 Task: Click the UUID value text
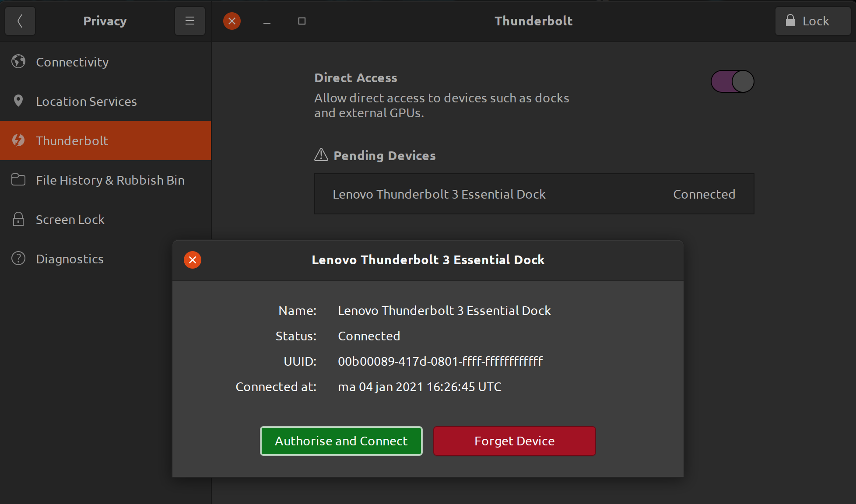coord(440,361)
